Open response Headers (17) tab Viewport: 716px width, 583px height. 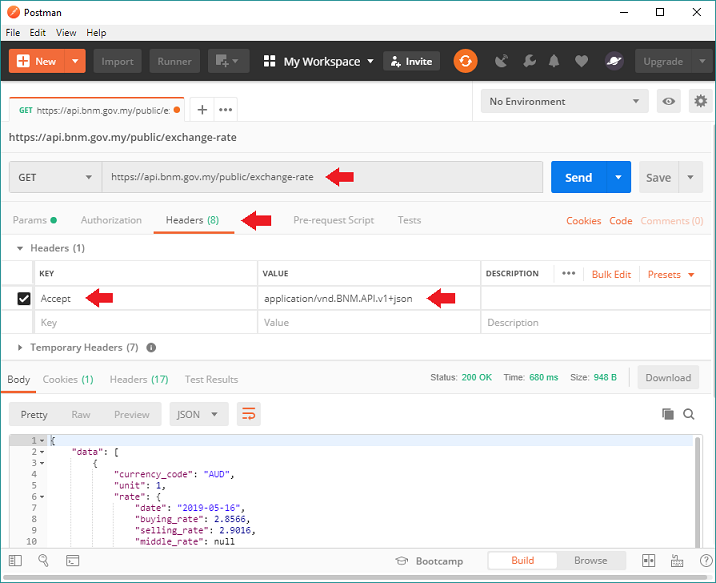tap(139, 379)
